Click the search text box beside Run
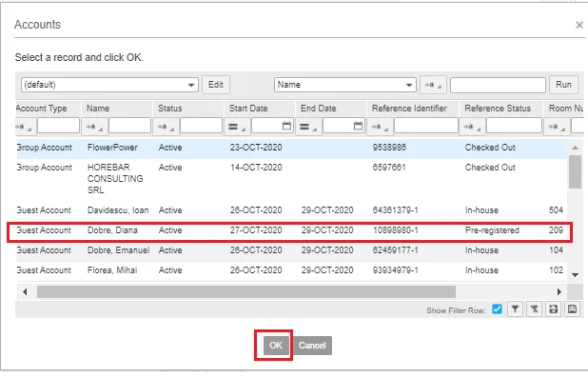Viewport: 588px width, 378px height. 498,85
